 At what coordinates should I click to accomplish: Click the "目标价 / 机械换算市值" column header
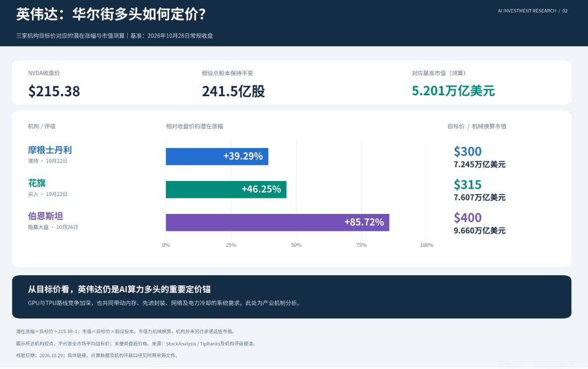point(477,126)
